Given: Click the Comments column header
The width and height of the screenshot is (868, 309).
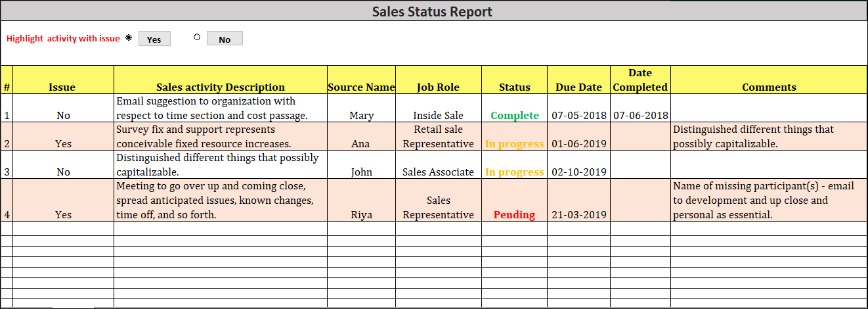Looking at the screenshot, I should pyautogui.click(x=769, y=87).
